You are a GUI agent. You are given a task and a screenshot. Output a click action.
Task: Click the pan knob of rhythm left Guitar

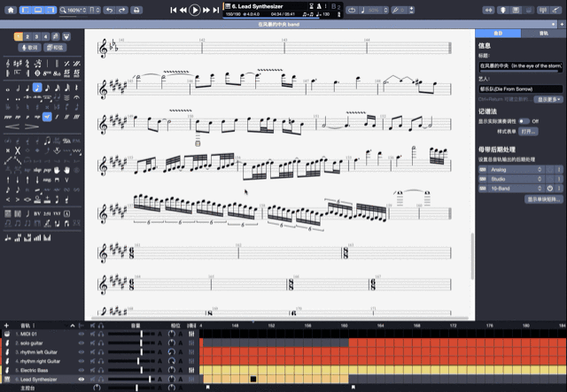(x=172, y=351)
